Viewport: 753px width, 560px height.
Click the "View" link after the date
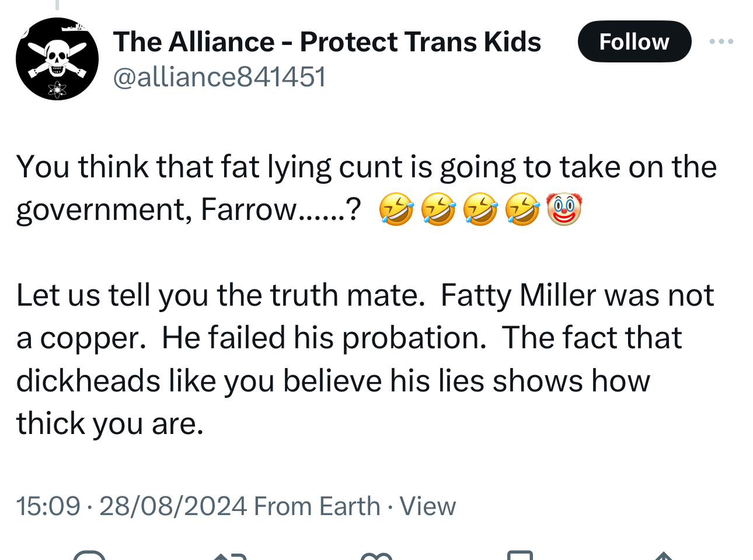427,506
